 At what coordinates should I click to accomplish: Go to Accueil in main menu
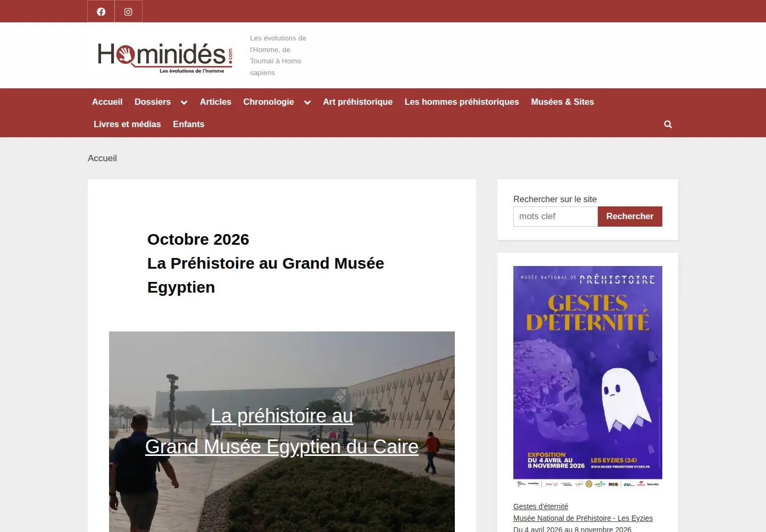107,102
